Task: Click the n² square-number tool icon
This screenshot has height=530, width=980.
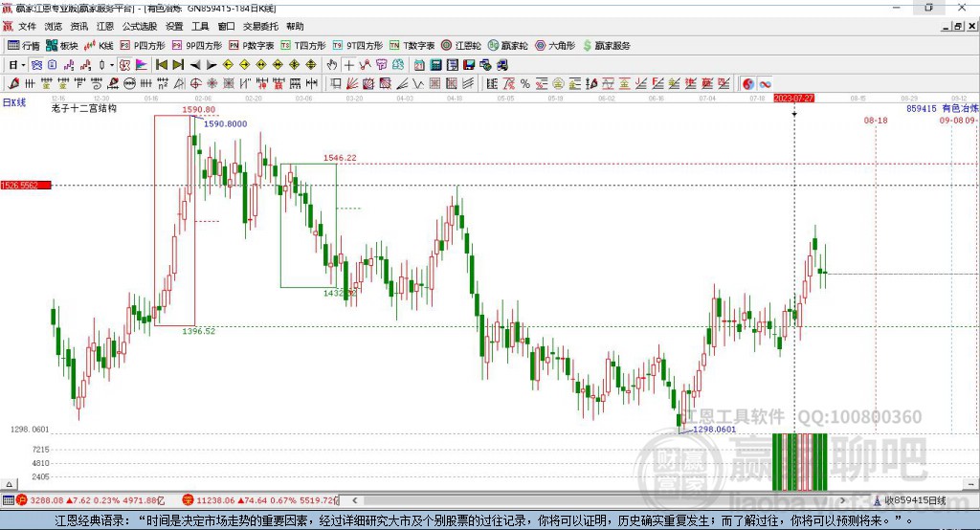Action: (x=163, y=84)
